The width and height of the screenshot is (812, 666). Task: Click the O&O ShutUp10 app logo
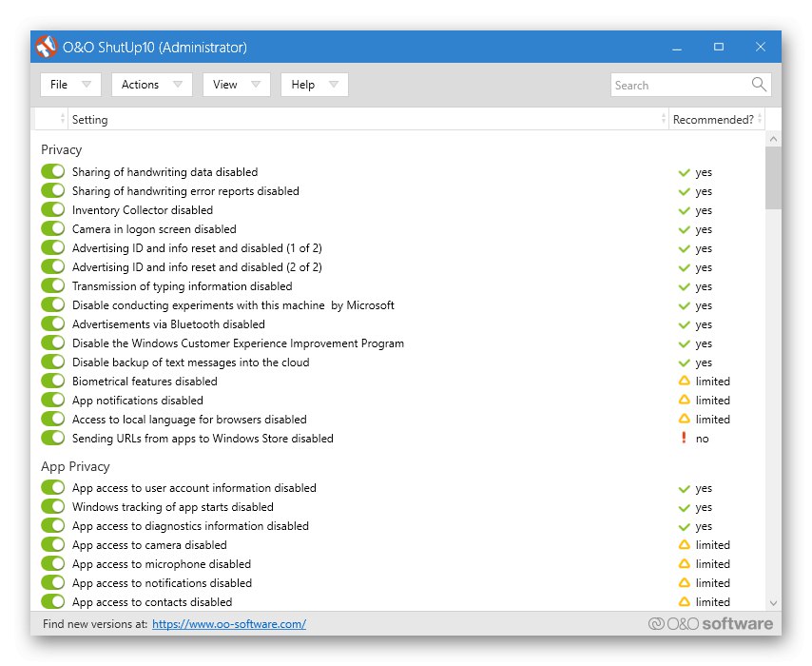47,47
